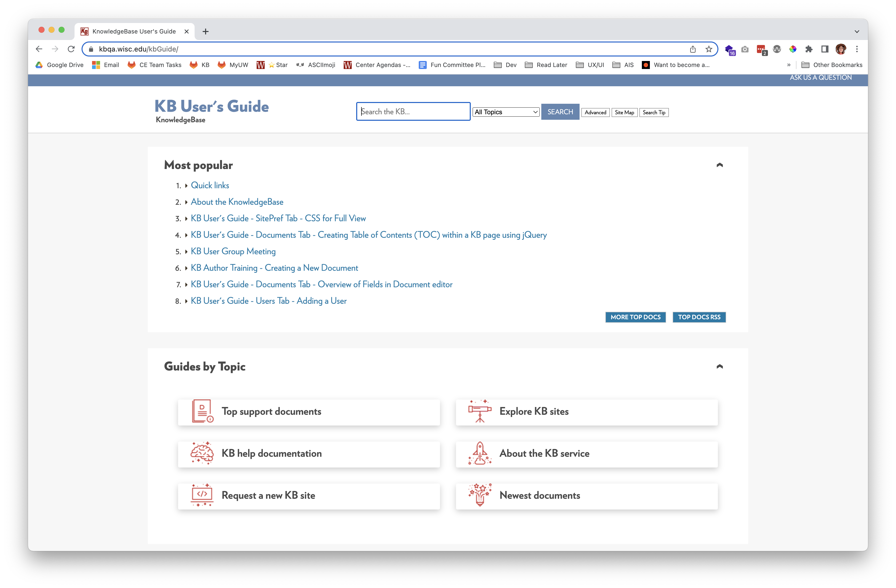This screenshot has width=896, height=588.
Task: Open the Google Drive bookmark
Action: click(60, 65)
